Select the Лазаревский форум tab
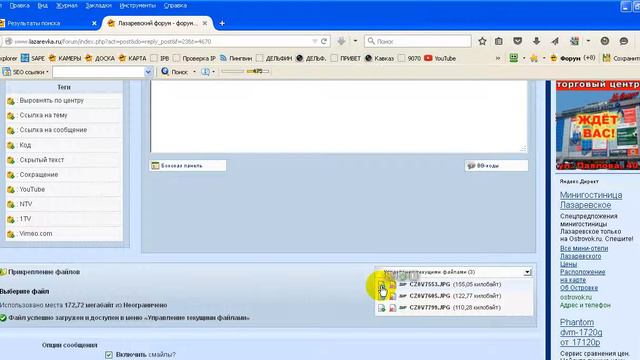 [157, 23]
